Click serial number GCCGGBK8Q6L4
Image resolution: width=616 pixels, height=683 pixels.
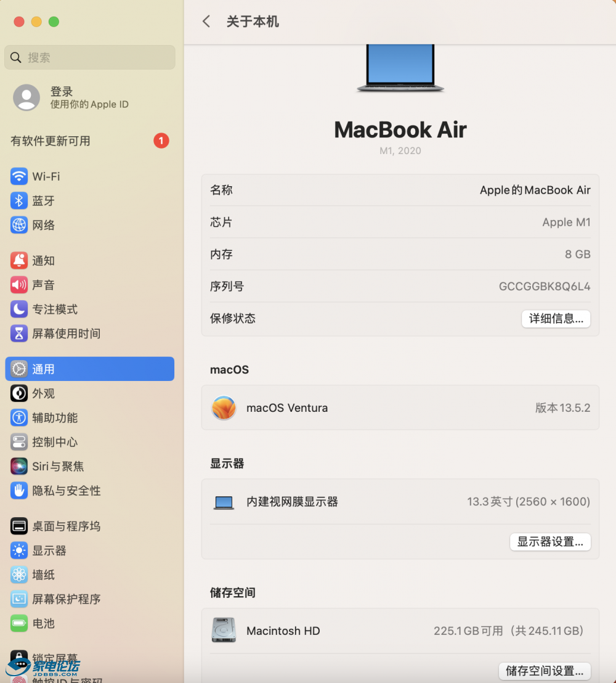(x=545, y=287)
